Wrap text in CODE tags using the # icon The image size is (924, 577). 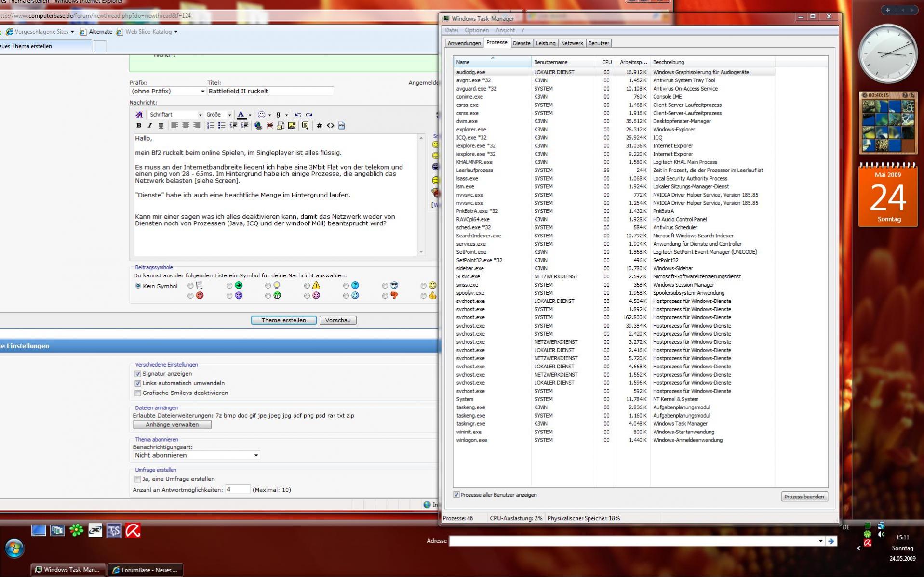319,126
